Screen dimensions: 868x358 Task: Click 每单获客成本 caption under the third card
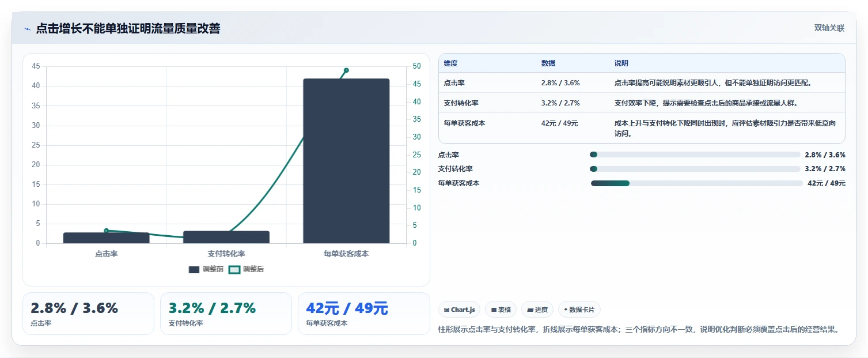(327, 323)
